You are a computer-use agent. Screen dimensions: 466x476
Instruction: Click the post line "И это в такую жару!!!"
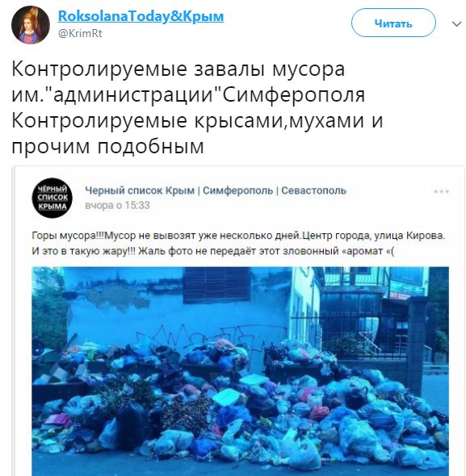[x=212, y=251]
